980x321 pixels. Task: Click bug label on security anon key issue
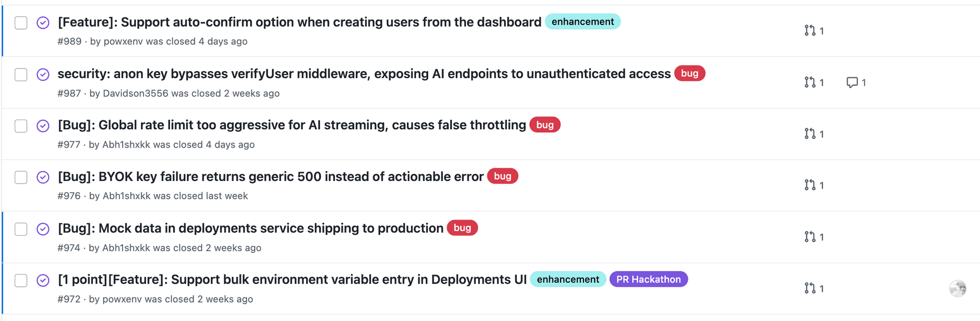pos(689,74)
